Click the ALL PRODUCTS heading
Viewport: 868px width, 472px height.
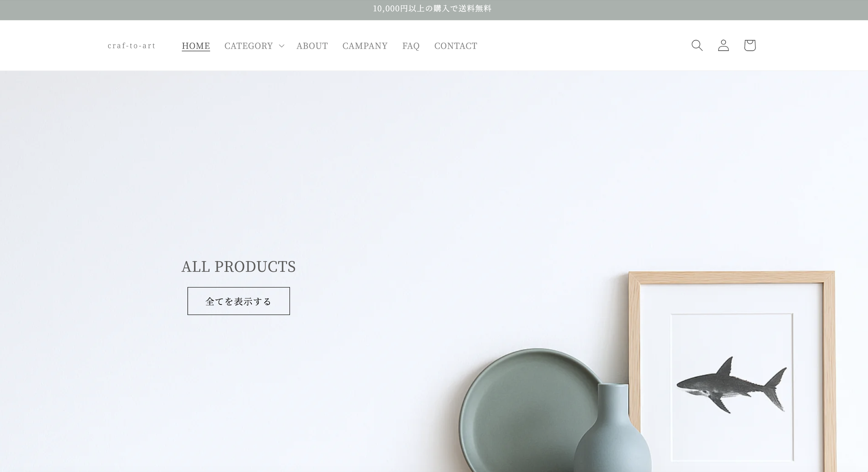click(x=239, y=266)
